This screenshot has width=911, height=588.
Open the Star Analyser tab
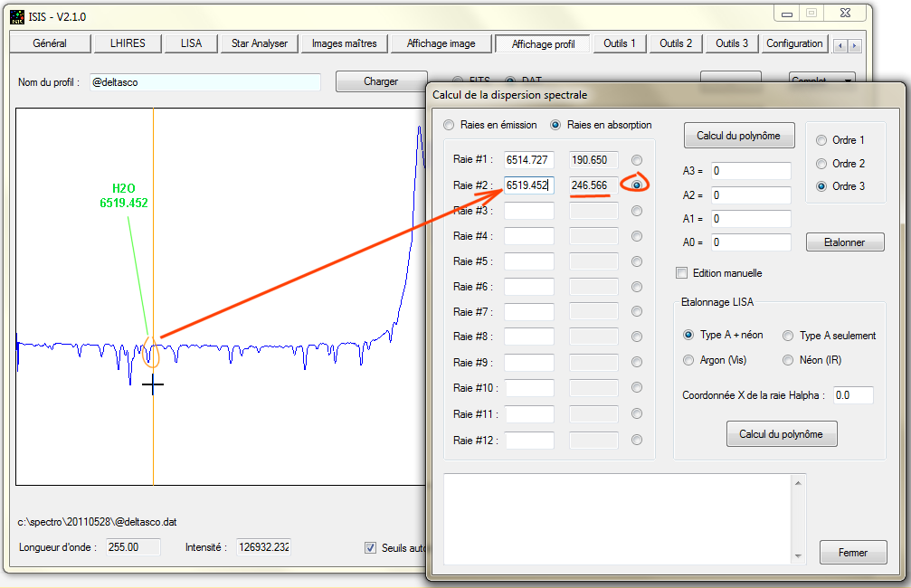tap(259, 43)
